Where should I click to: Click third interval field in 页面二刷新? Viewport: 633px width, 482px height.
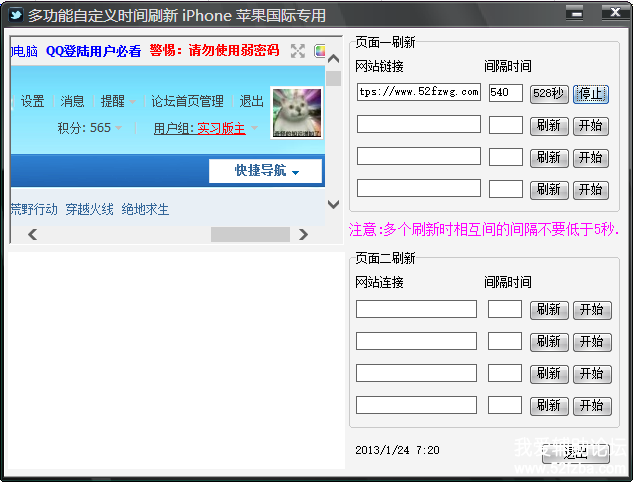pyautogui.click(x=505, y=373)
